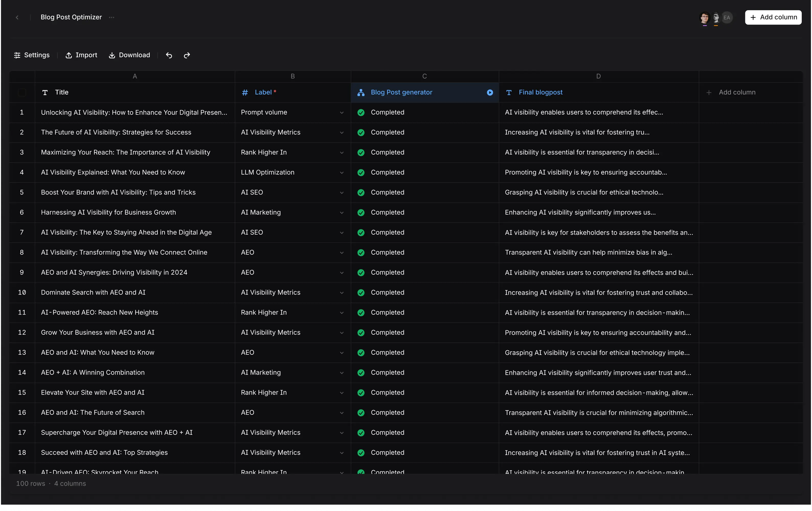
Task: Click blogpost cell 'Transparent AI visibility can help minimize bias'
Action: (x=599, y=253)
